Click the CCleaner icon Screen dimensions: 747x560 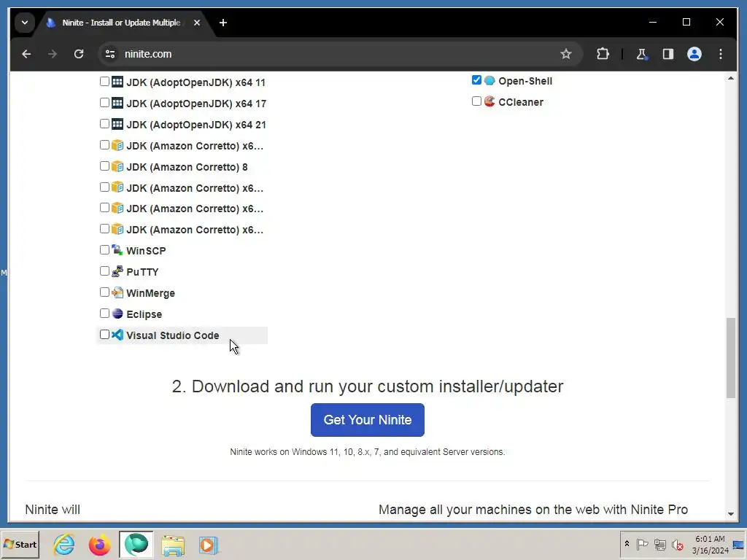(x=489, y=101)
